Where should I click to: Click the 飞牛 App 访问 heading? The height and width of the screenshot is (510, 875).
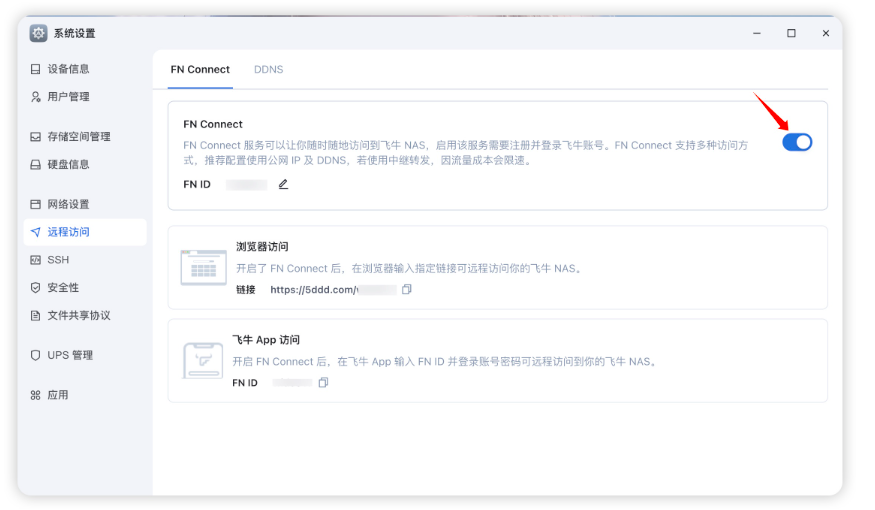click(x=266, y=340)
